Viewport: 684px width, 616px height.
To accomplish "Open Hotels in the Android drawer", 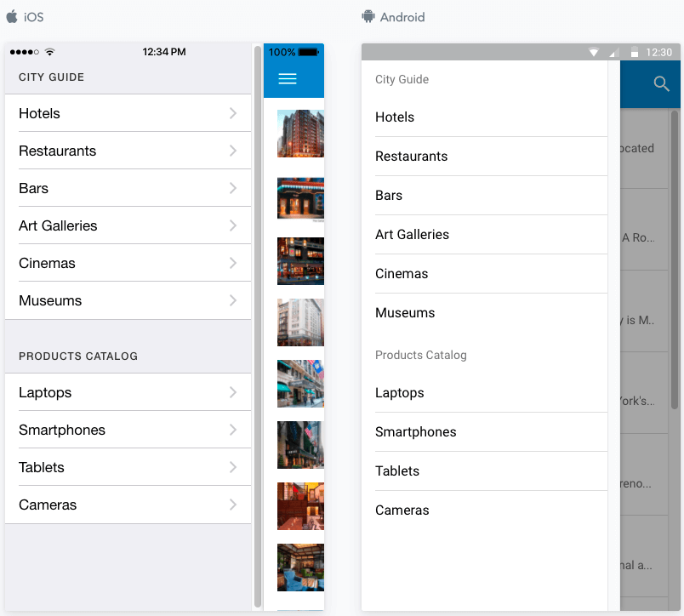I will (485, 117).
